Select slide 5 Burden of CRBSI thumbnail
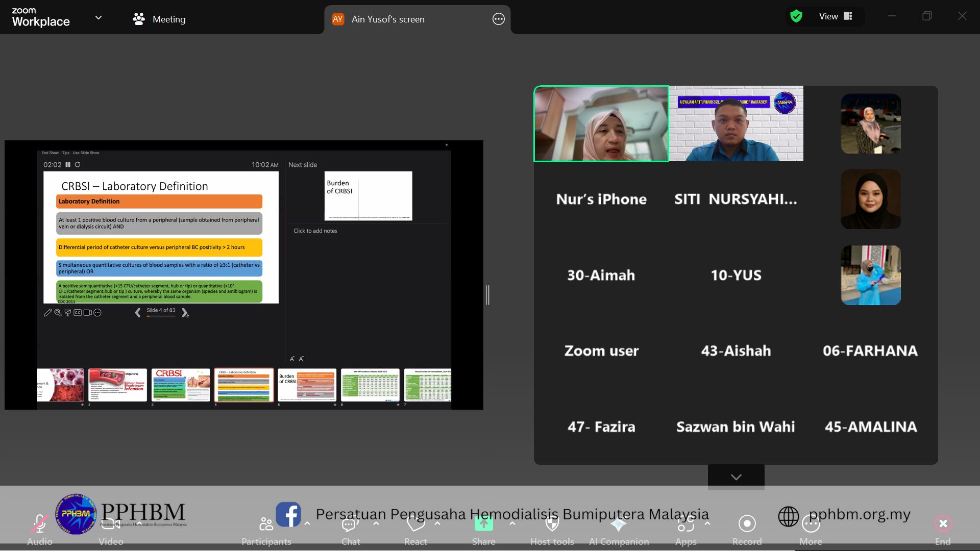This screenshot has width=980, height=551. [x=307, y=385]
